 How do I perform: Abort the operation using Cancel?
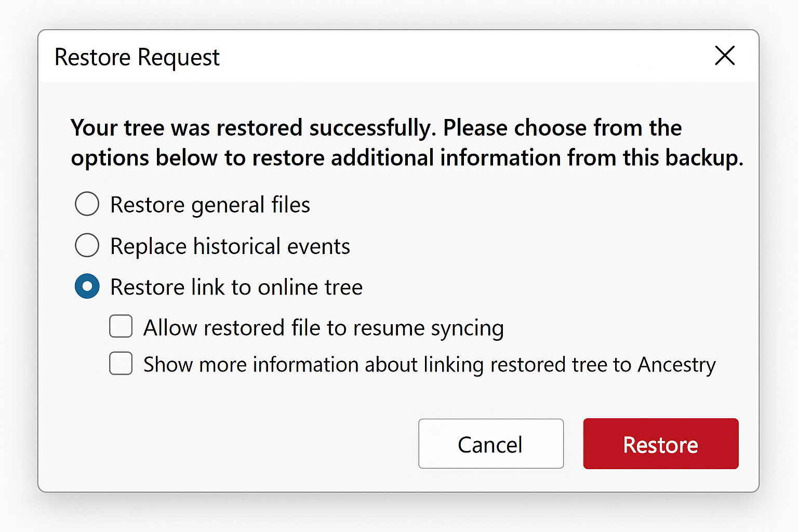[490, 444]
